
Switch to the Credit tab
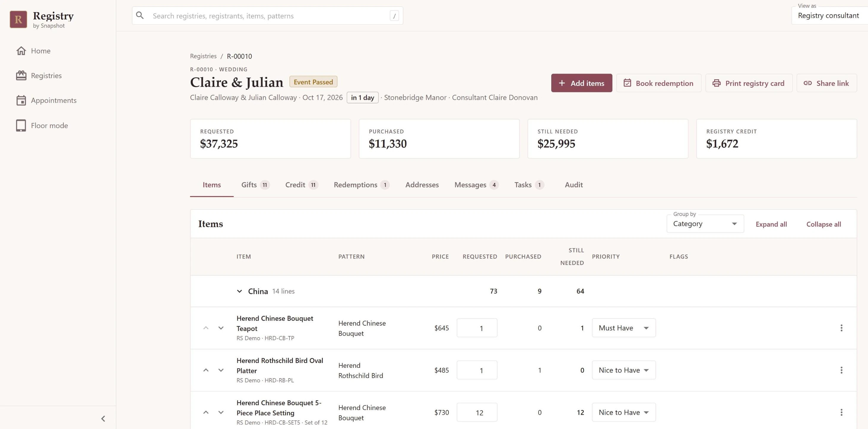(302, 185)
